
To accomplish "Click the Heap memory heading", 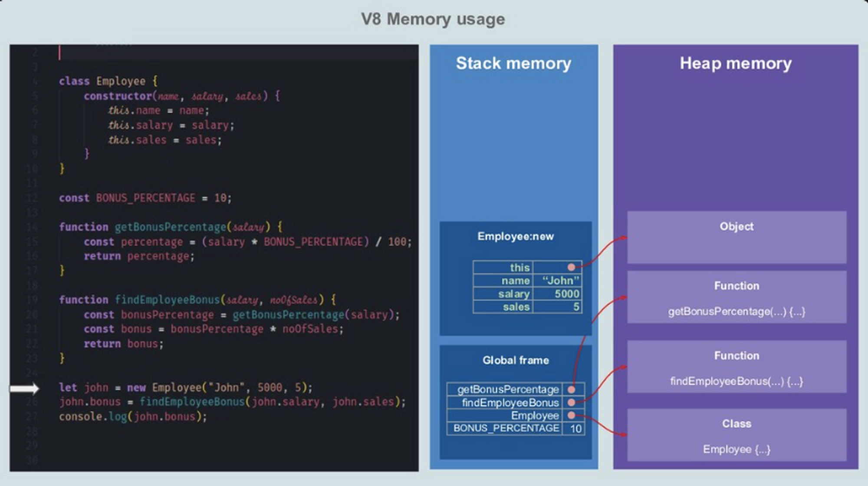I will pyautogui.click(x=736, y=63).
